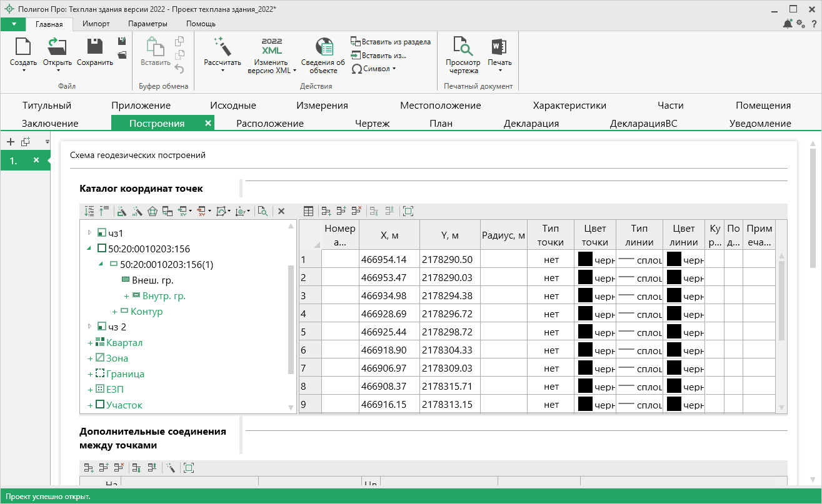Collapse the 50:20:0010203:156 tree node
Viewport: 822px width, 504px height.
coord(89,248)
